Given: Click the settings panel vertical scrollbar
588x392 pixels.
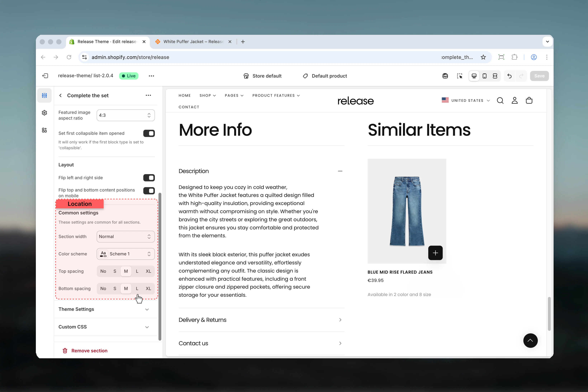Looking at the screenshot, I should coord(160,266).
